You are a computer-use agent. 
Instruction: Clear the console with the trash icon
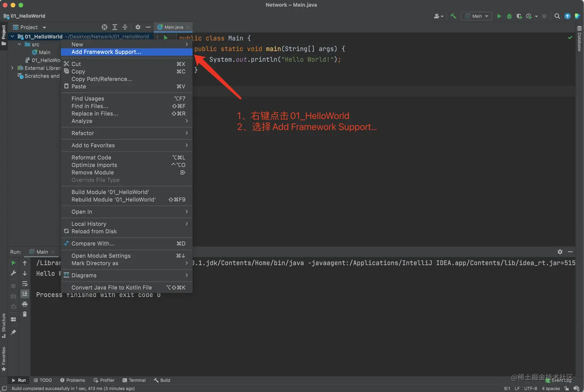25,314
